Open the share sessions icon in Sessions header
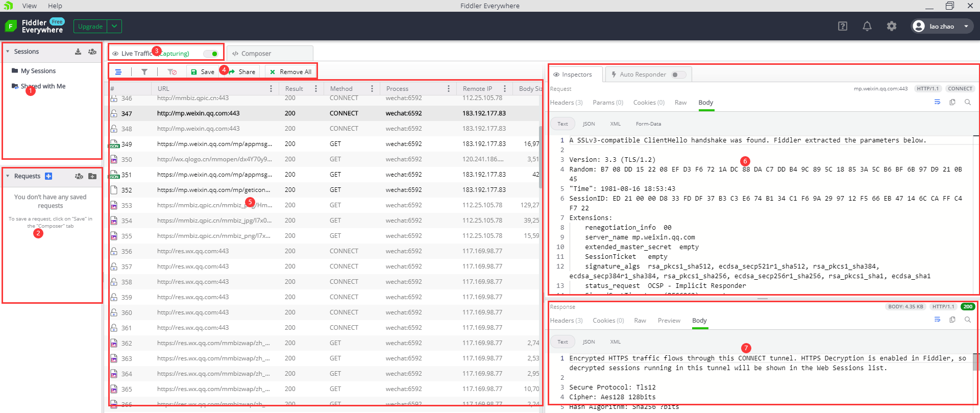 pyautogui.click(x=92, y=52)
